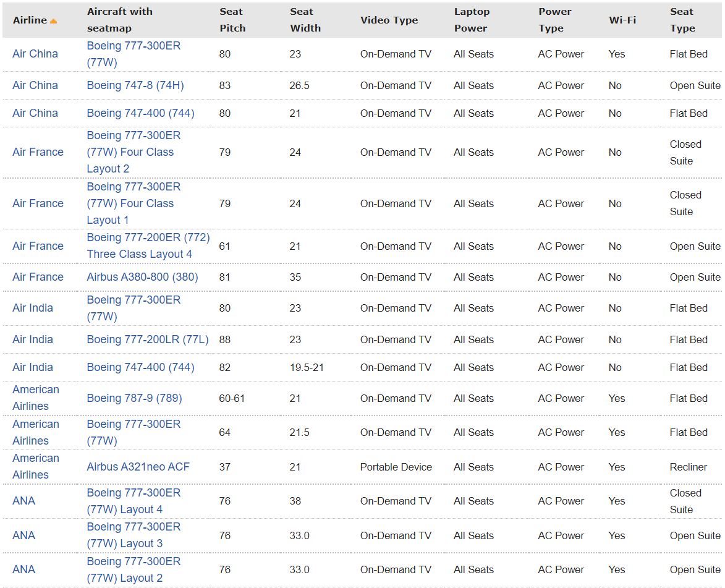Sort by the Video Type column header
The width and height of the screenshot is (725, 588).
click(x=389, y=20)
